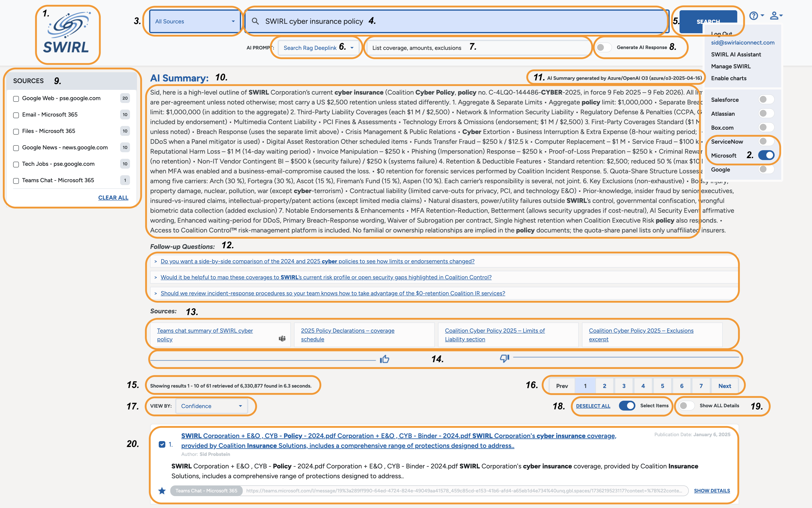The image size is (812, 508).
Task: Click the Teams Chat - Microsoft 365 result tag
Action: pyautogui.click(x=206, y=491)
